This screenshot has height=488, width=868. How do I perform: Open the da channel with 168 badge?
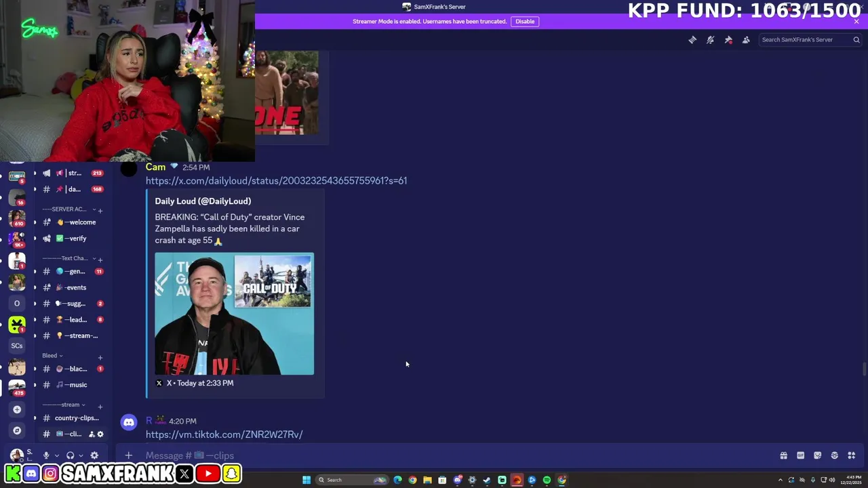[73, 189]
